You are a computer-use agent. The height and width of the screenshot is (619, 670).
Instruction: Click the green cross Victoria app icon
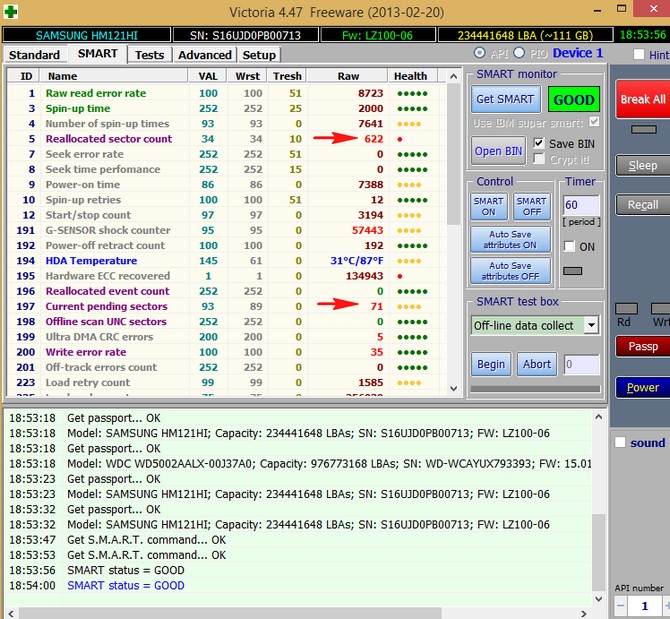pyautogui.click(x=11, y=11)
